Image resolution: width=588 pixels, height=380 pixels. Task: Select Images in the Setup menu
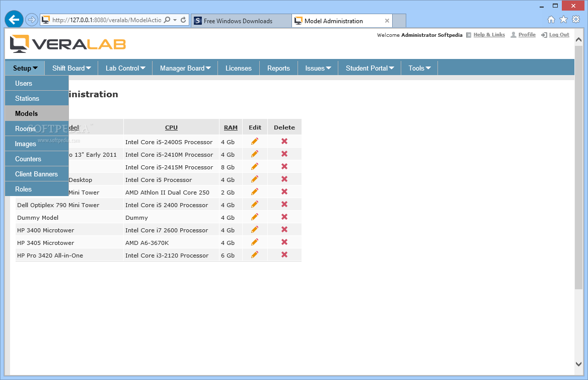point(37,144)
